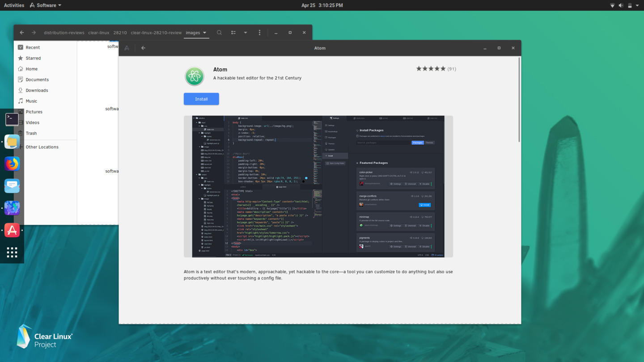Image resolution: width=644 pixels, height=362 pixels.
Task: Open Files from the dock
Action: (12, 142)
